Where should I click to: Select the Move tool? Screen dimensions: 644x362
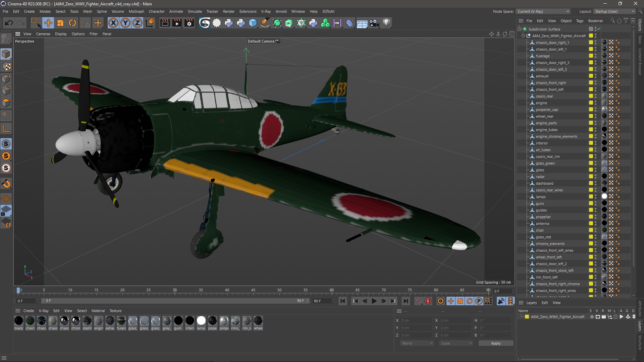[x=48, y=23]
